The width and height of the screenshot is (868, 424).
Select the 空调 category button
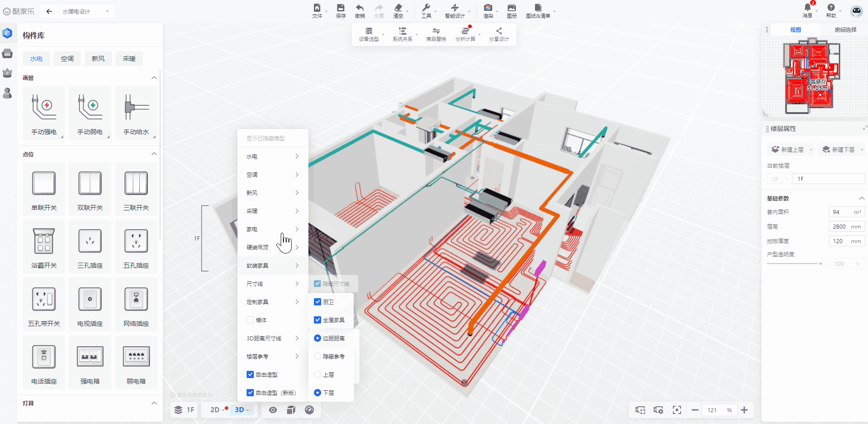[67, 59]
